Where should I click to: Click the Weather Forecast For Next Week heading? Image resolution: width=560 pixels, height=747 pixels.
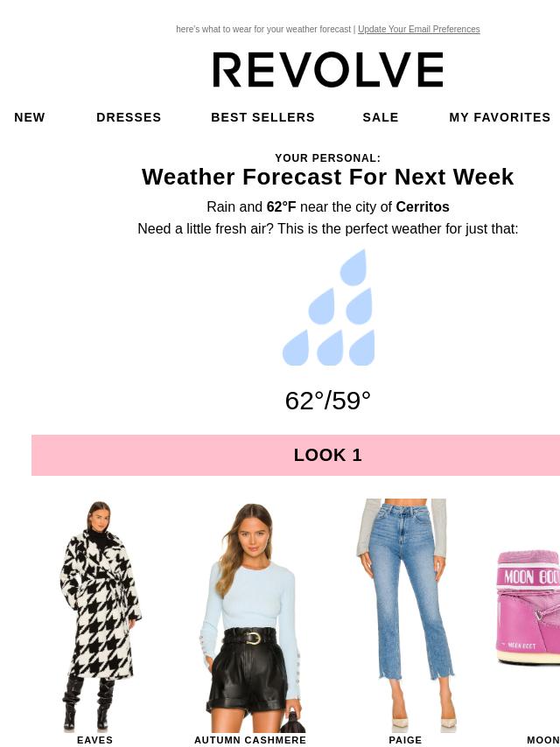(x=328, y=177)
